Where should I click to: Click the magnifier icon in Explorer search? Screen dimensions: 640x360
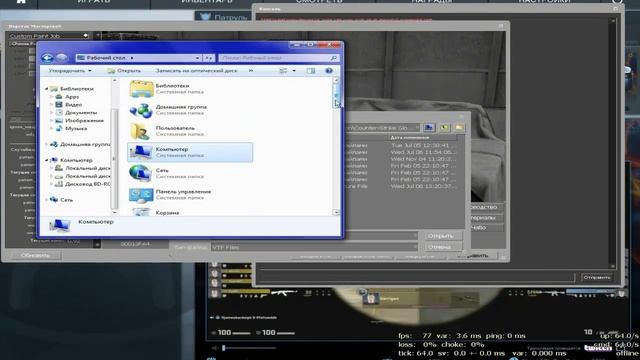333,58
